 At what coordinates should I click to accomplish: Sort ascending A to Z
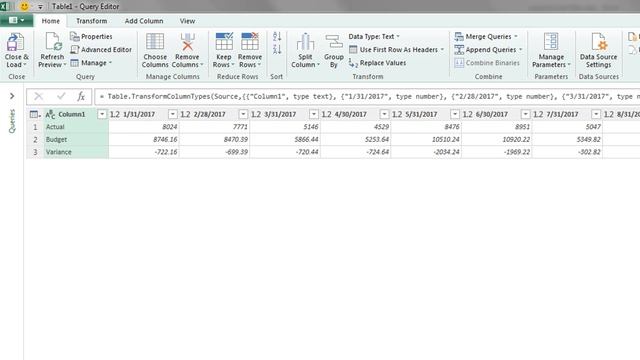point(277,36)
